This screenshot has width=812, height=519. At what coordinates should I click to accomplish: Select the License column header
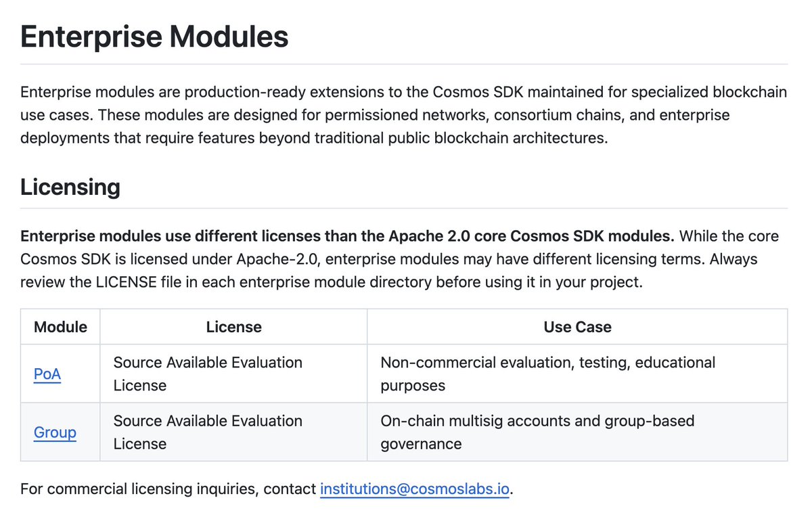pyautogui.click(x=233, y=328)
